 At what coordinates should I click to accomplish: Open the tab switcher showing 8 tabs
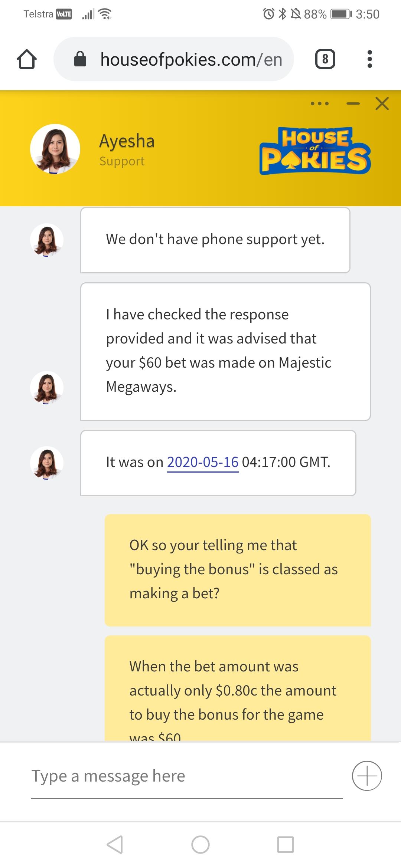pos(325,59)
